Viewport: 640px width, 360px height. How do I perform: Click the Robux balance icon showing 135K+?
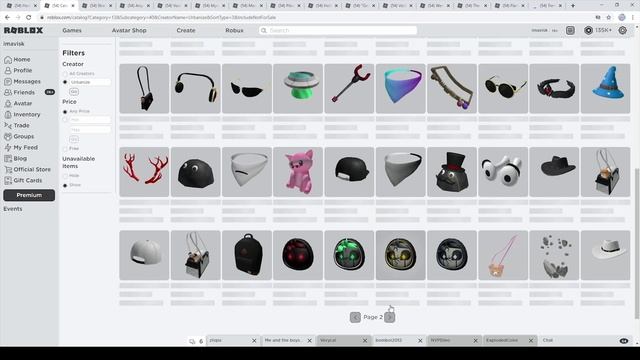pos(588,31)
